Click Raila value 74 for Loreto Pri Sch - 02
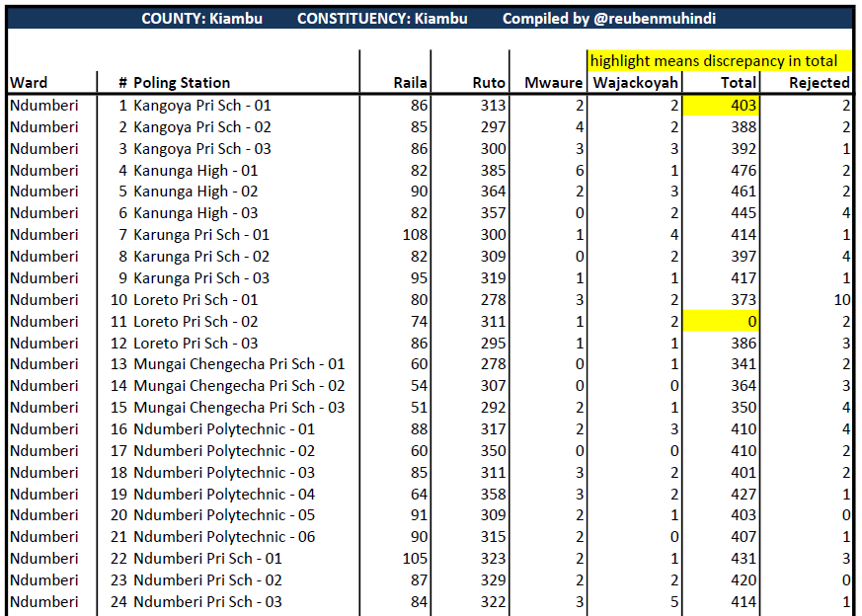This screenshot has height=616, width=862. pos(419,322)
